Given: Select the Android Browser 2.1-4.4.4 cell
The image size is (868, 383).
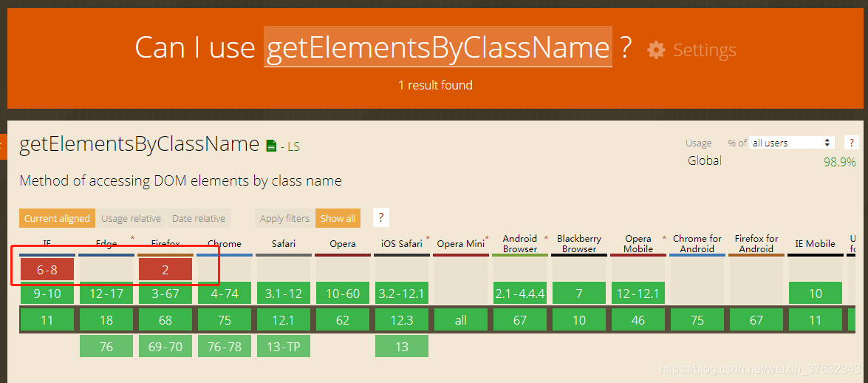Looking at the screenshot, I should tap(520, 294).
